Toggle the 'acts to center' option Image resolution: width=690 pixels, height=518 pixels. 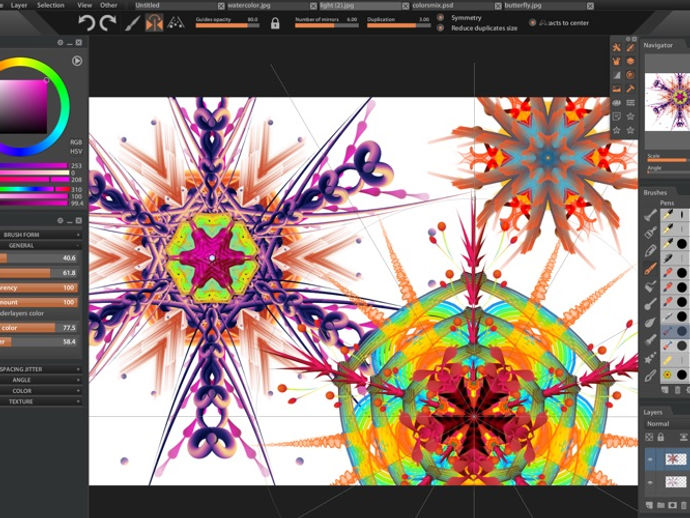coord(532,22)
